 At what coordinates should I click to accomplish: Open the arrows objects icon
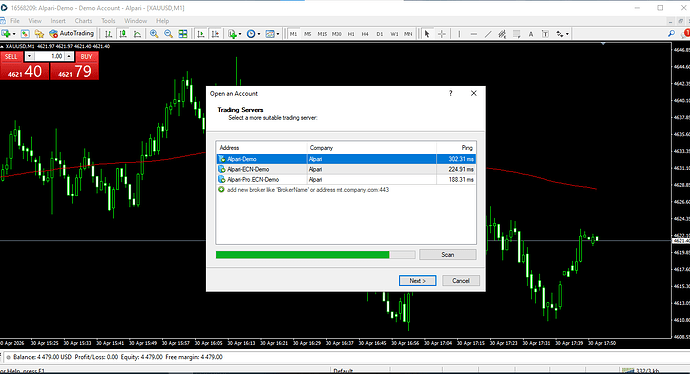[559, 34]
